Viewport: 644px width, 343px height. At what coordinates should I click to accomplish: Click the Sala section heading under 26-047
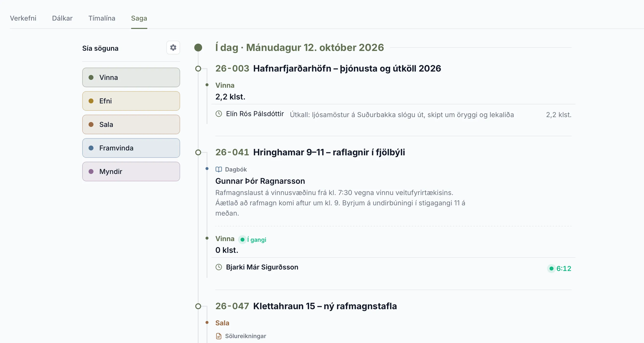(x=222, y=323)
